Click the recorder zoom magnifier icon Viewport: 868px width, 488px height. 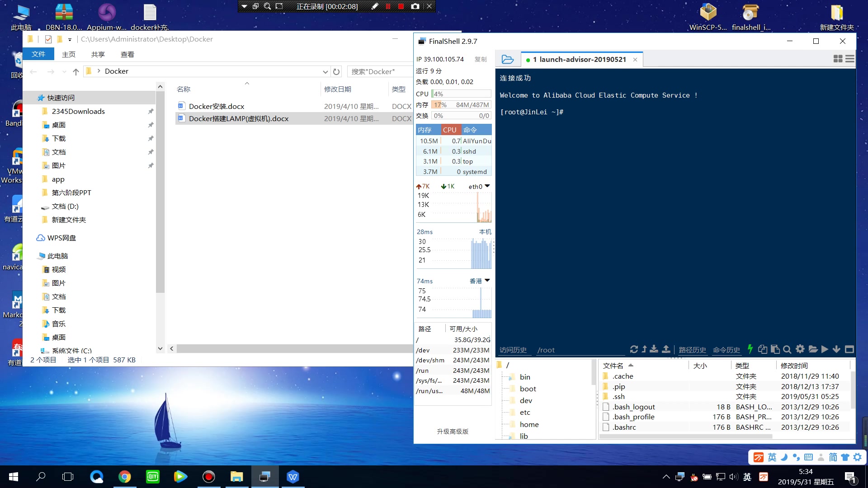[x=267, y=6]
